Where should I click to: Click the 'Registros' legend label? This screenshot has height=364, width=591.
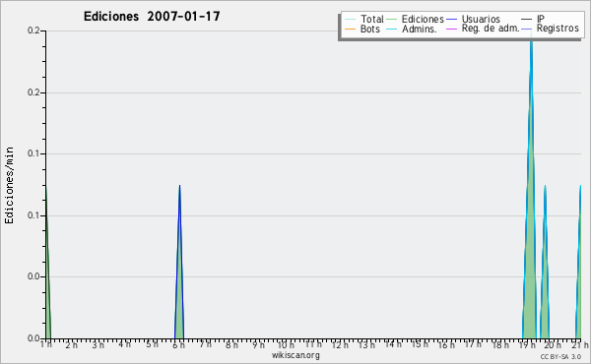click(558, 29)
